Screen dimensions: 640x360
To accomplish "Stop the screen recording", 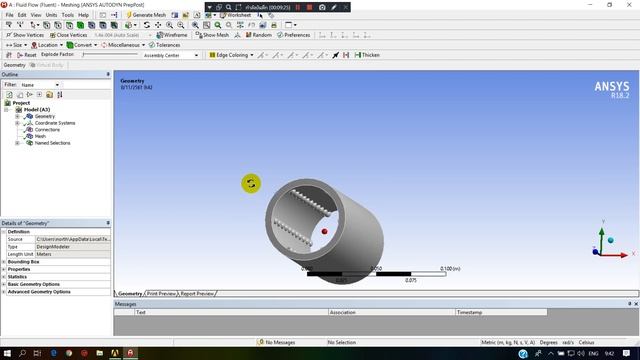I will coord(309,7).
